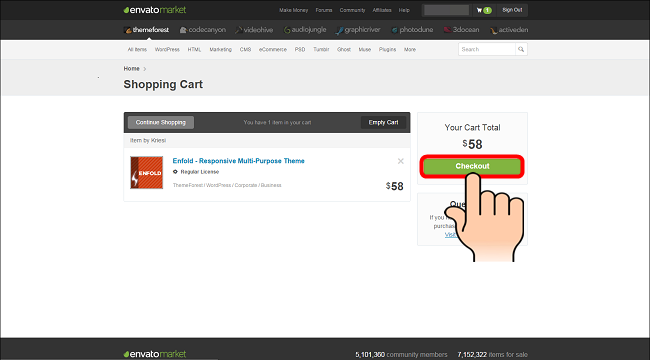Switch to the AudioJungle marketplace

[305, 30]
